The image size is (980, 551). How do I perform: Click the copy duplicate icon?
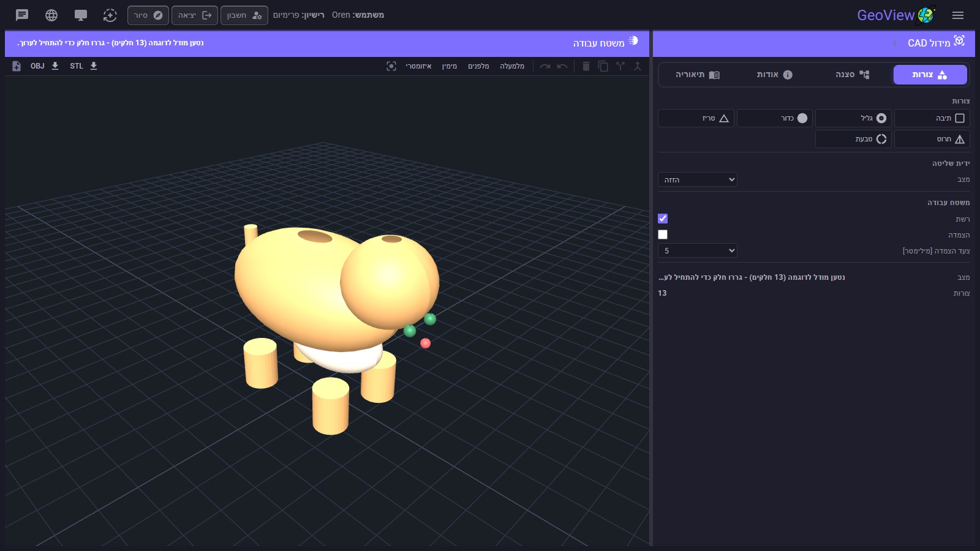point(603,66)
